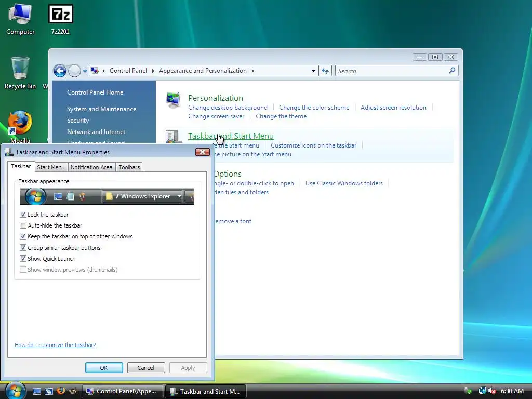Image resolution: width=532 pixels, height=399 pixels.
Task: Click Switch between windows Quick Launch icon
Action: (x=49, y=391)
